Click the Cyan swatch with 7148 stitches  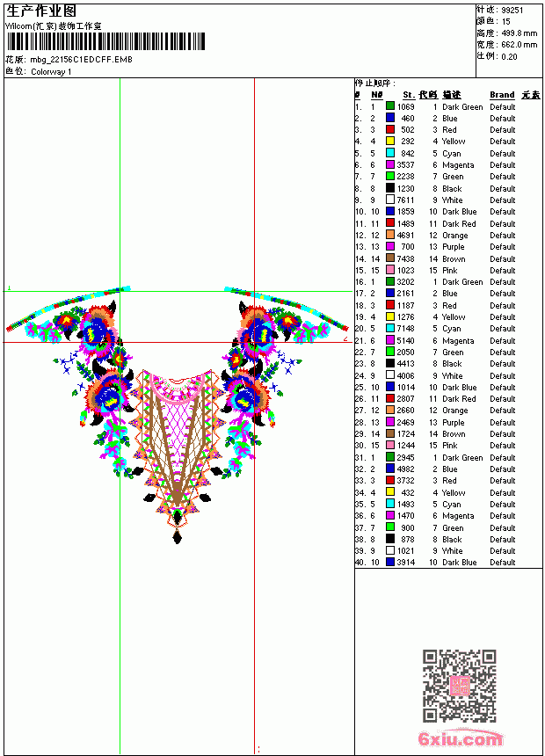[390, 329]
